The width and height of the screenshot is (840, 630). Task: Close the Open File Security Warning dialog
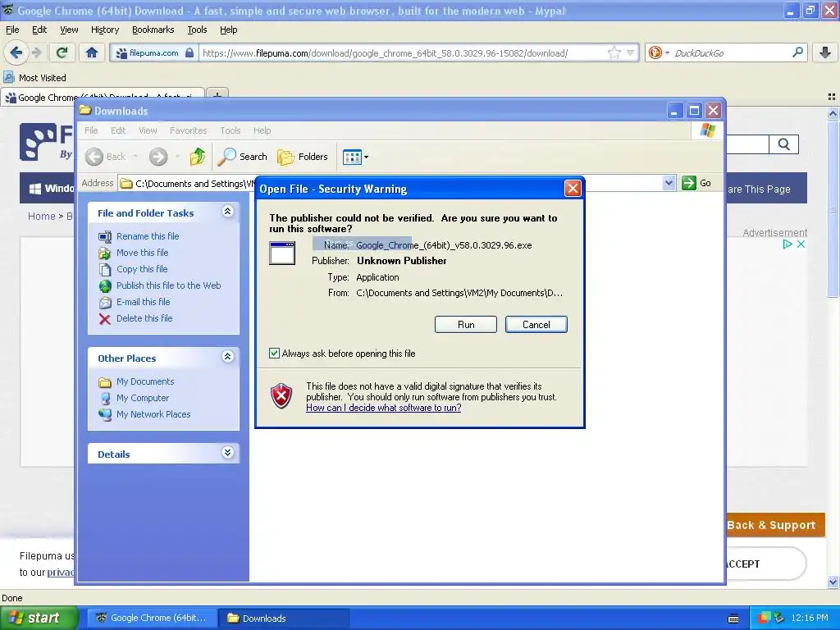coord(573,189)
